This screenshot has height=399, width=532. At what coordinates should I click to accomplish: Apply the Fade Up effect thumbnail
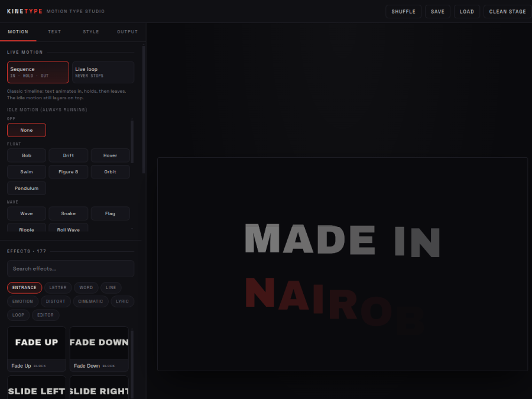click(37, 349)
